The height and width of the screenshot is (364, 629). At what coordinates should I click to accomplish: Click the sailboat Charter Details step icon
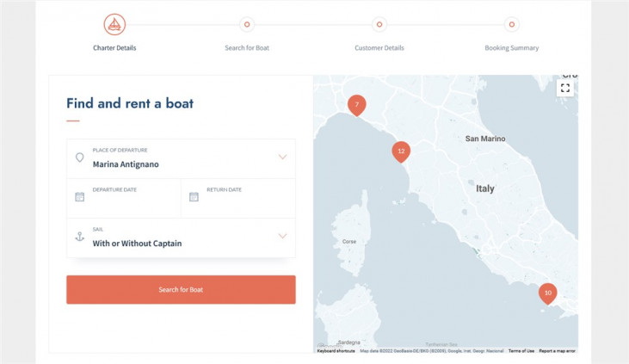point(114,24)
